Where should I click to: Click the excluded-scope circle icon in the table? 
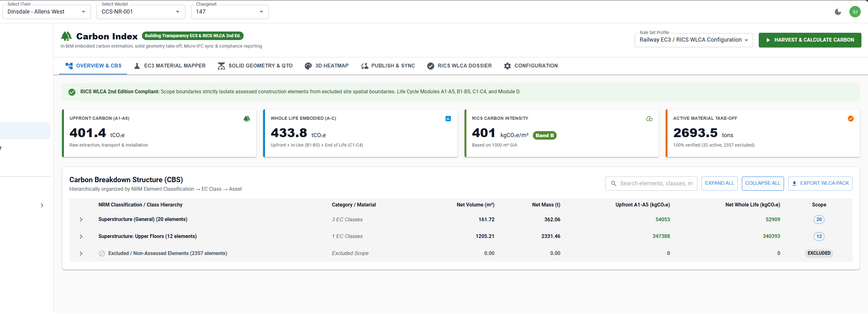click(102, 253)
